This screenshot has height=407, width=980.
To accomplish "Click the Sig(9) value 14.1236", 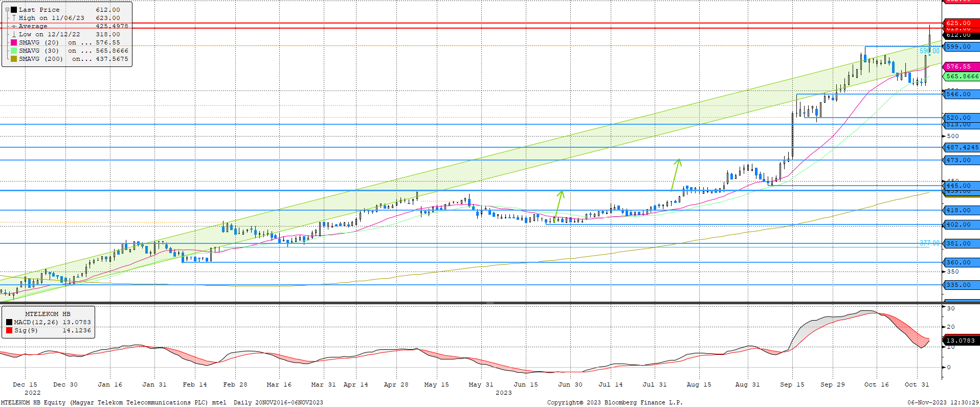I will pyautogui.click(x=77, y=330).
